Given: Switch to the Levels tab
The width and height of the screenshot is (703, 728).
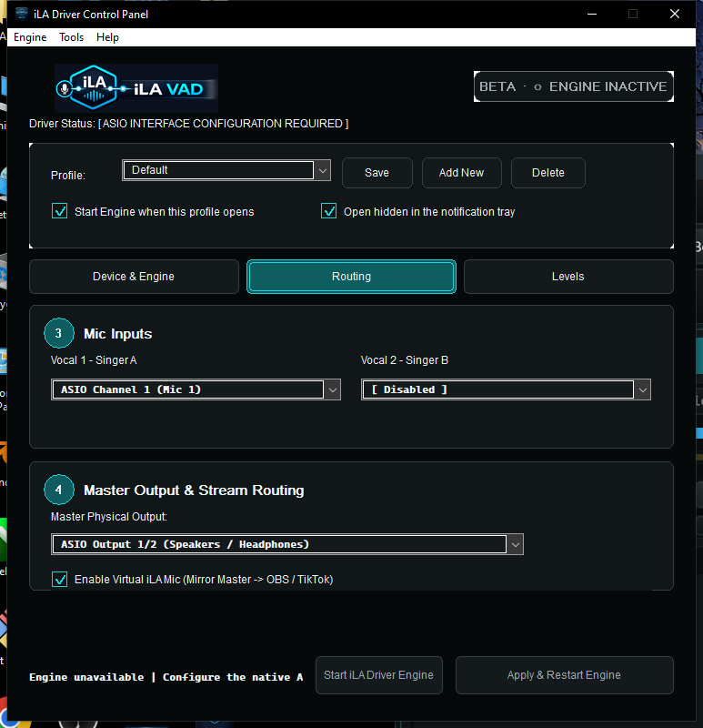Looking at the screenshot, I should click(x=568, y=277).
